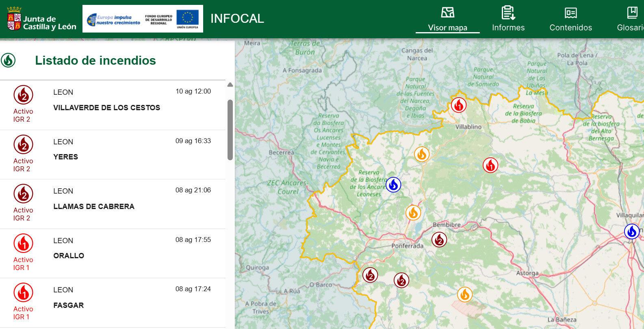Open the Visor mapa tab
Screen dimensions: 644x329
coord(447,19)
